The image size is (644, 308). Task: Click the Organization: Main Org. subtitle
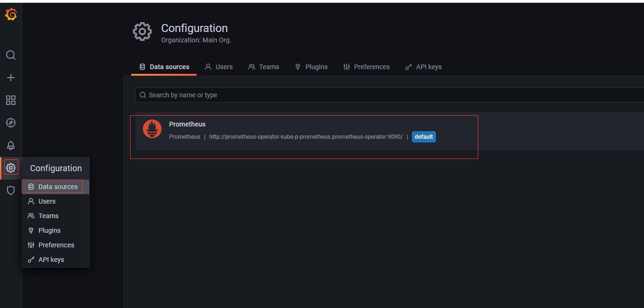[x=196, y=40]
